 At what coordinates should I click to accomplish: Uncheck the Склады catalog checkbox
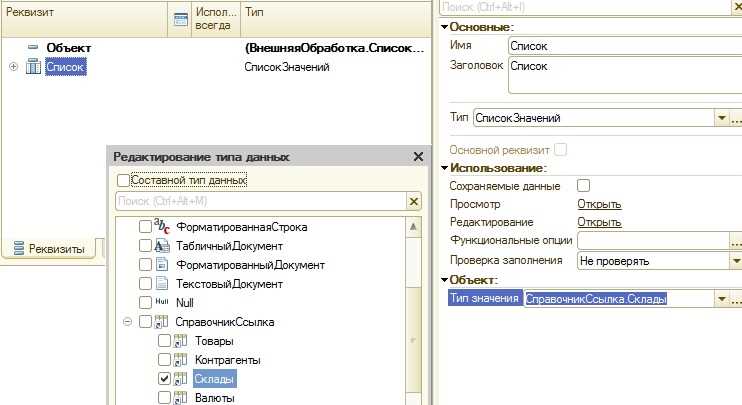[x=164, y=379]
